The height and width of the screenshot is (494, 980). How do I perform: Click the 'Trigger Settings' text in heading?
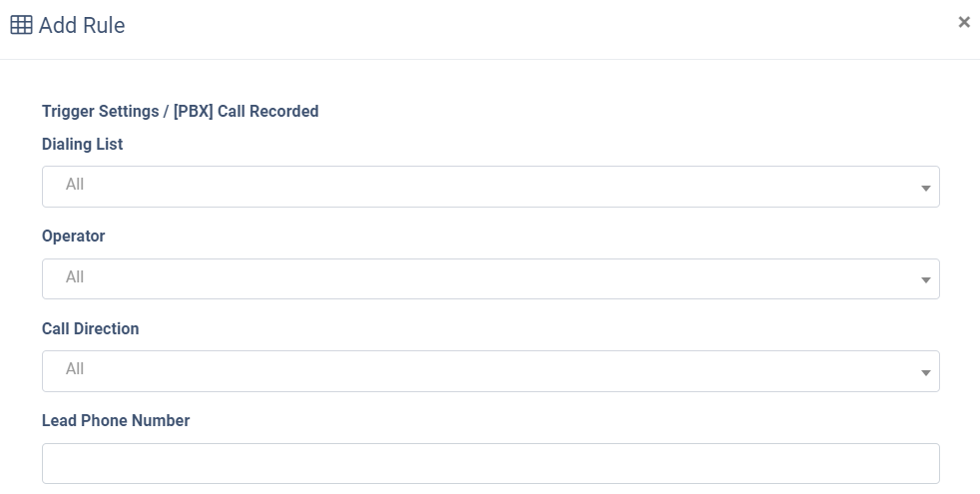(x=101, y=112)
